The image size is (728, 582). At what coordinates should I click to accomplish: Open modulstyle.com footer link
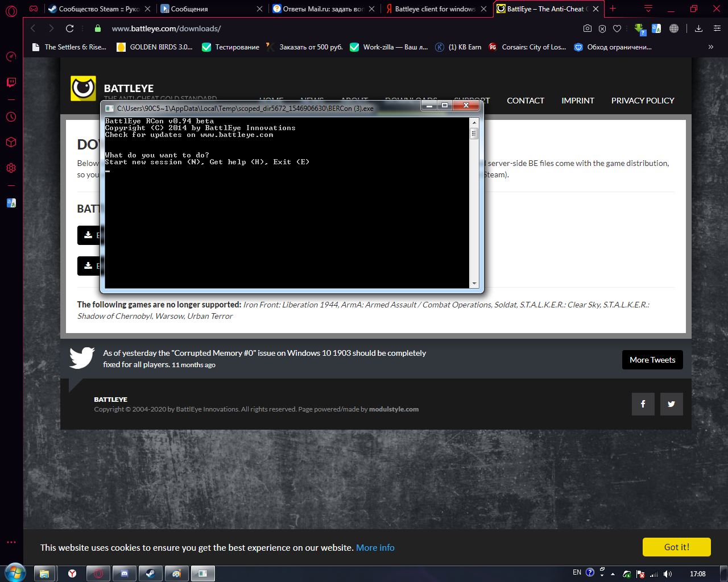pyautogui.click(x=394, y=409)
